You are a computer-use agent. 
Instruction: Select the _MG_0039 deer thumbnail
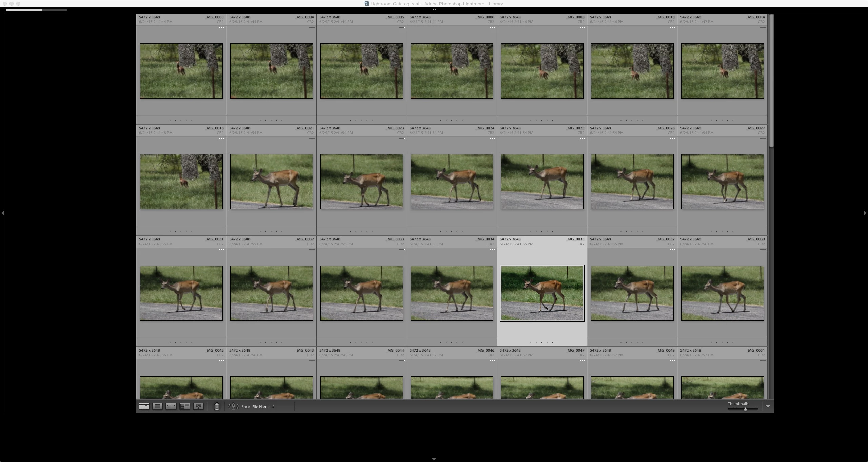(722, 293)
